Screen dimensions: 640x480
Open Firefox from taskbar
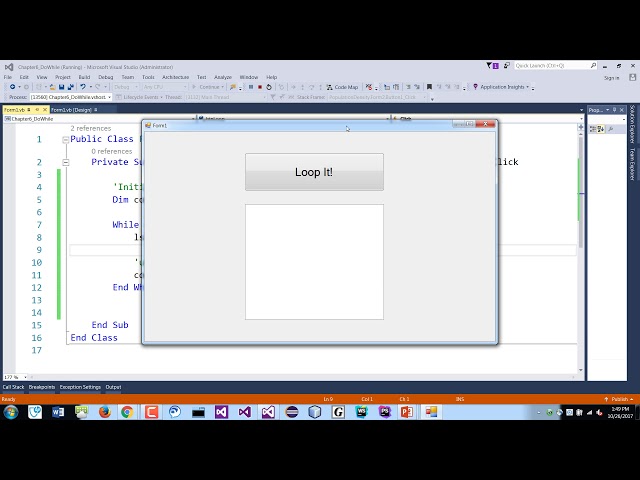click(x=105, y=412)
